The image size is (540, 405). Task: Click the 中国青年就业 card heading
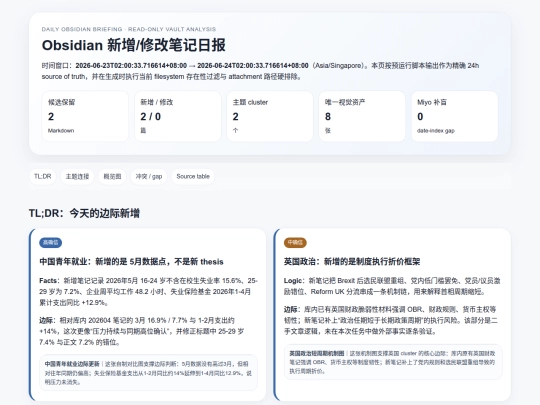tap(131, 262)
